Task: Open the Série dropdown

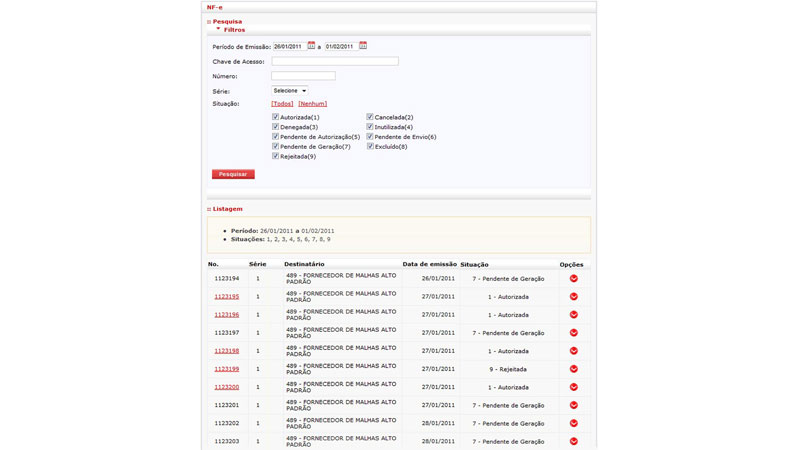Action: 290,91
